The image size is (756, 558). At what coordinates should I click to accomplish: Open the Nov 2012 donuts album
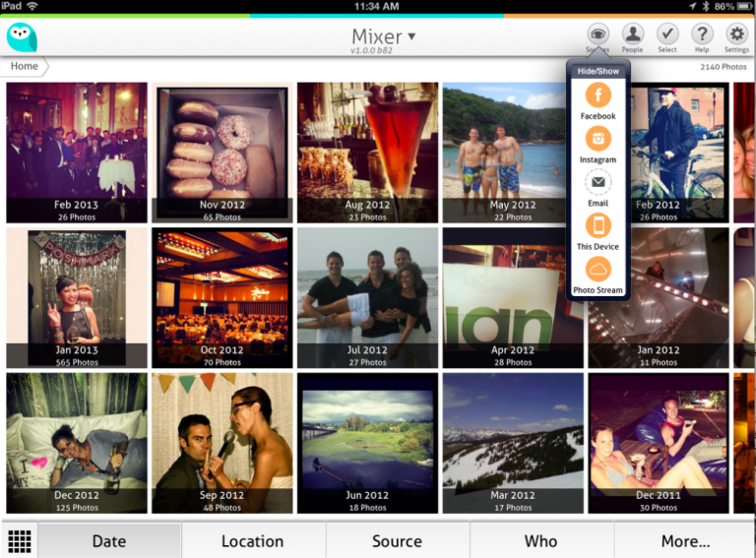point(221,153)
